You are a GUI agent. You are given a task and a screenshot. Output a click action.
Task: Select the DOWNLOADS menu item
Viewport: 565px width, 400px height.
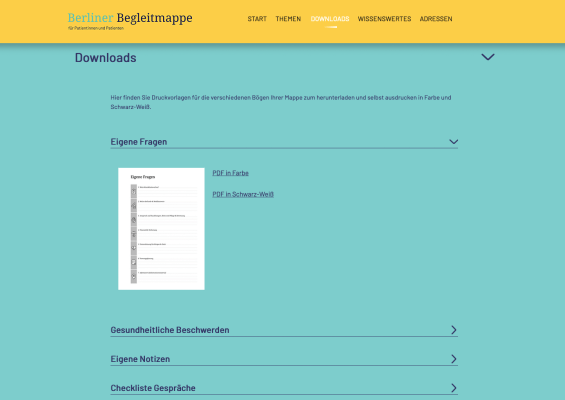330,19
